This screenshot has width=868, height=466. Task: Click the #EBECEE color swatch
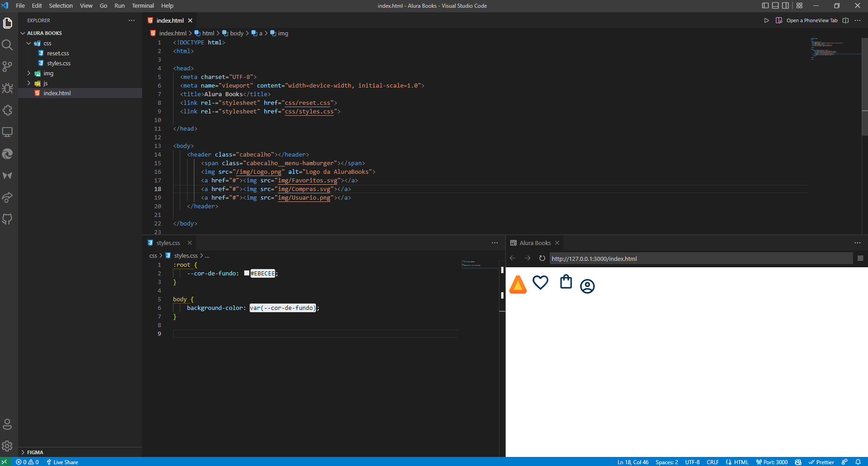pyautogui.click(x=247, y=273)
